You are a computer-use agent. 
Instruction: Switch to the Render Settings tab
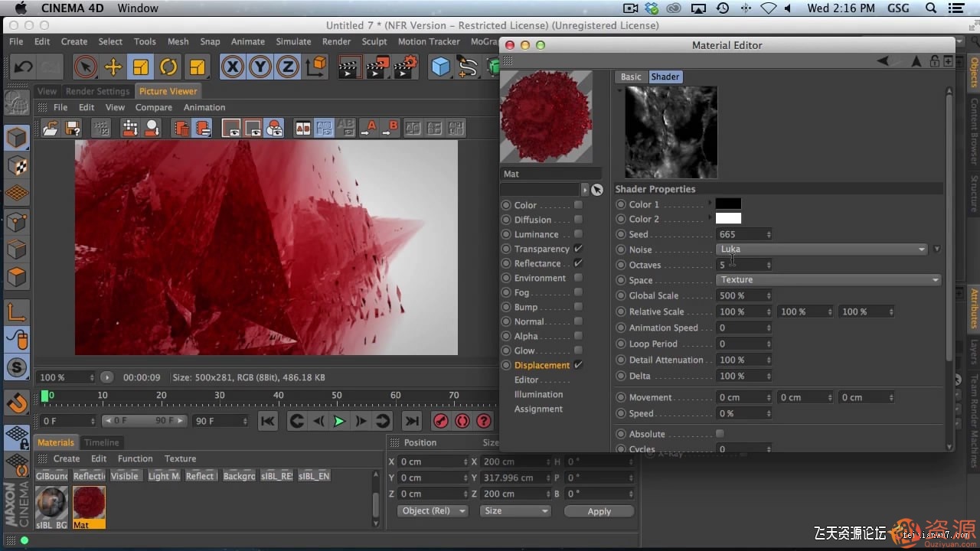[x=97, y=91]
